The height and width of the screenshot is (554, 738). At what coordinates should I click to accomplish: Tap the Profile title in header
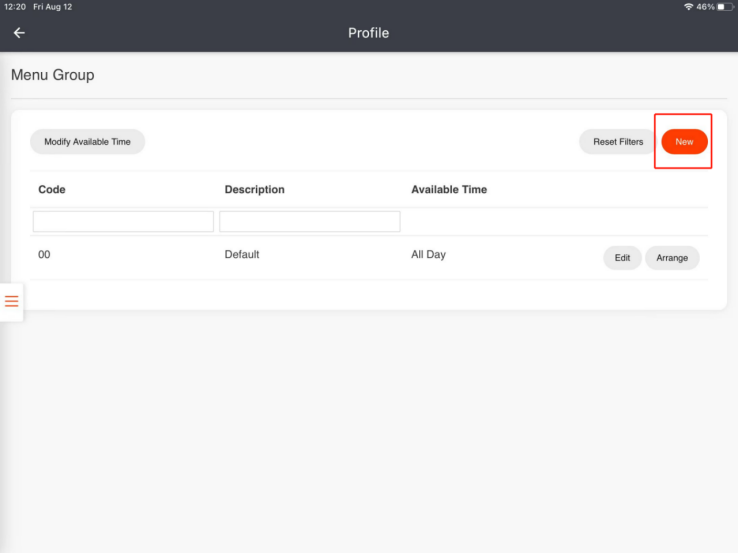(369, 33)
